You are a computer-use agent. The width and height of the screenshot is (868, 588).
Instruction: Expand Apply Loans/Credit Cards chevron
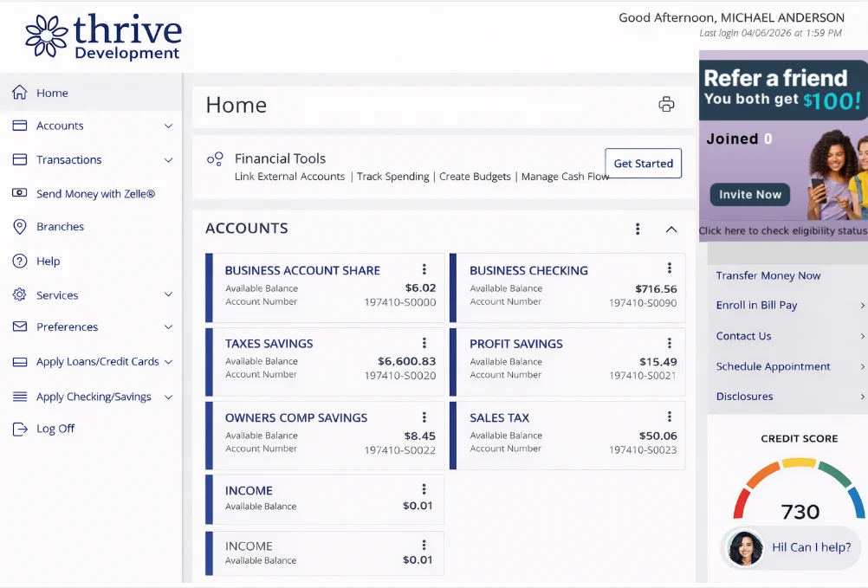168,362
